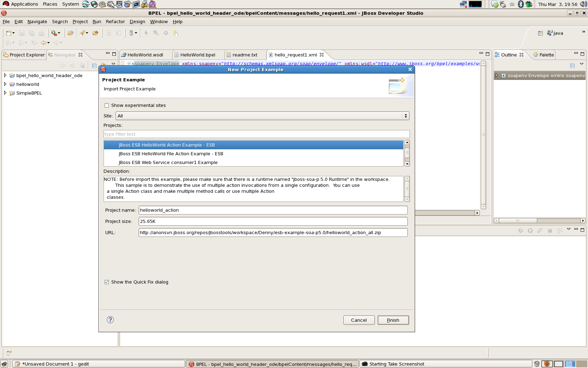This screenshot has height=368, width=588.
Task: Open the New wizard toolbar icon
Action: pyautogui.click(x=9, y=33)
